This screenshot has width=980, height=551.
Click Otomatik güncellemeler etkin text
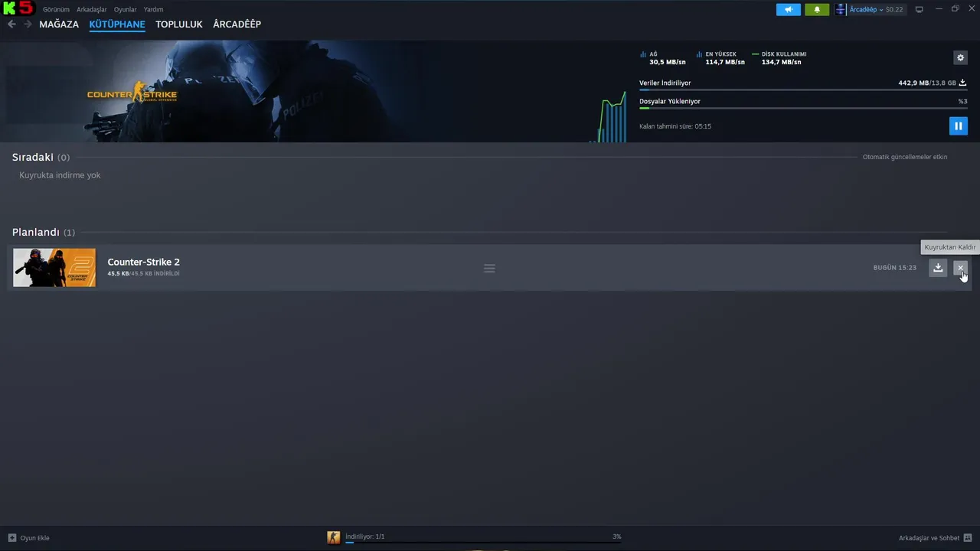tap(905, 157)
